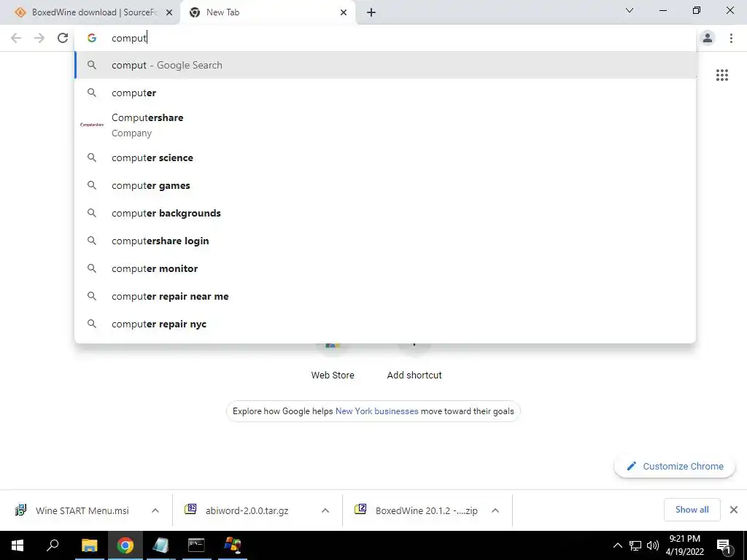Select the "computershare login" suggestion
This screenshot has width=747, height=560.
[x=385, y=241]
